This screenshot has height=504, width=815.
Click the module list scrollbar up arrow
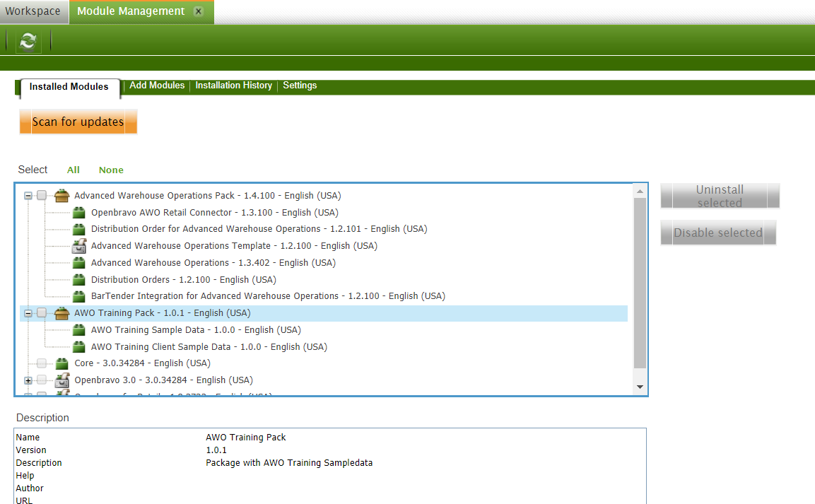pos(640,191)
